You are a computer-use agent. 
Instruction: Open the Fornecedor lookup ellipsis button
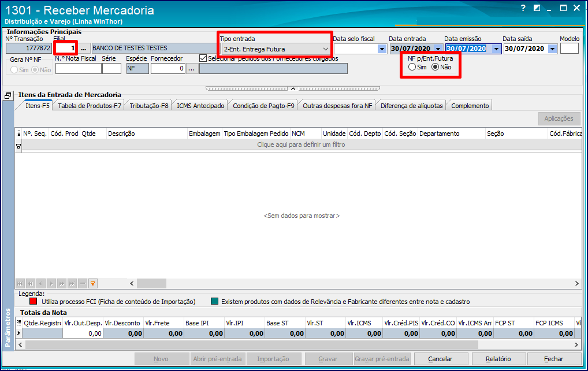tap(191, 69)
